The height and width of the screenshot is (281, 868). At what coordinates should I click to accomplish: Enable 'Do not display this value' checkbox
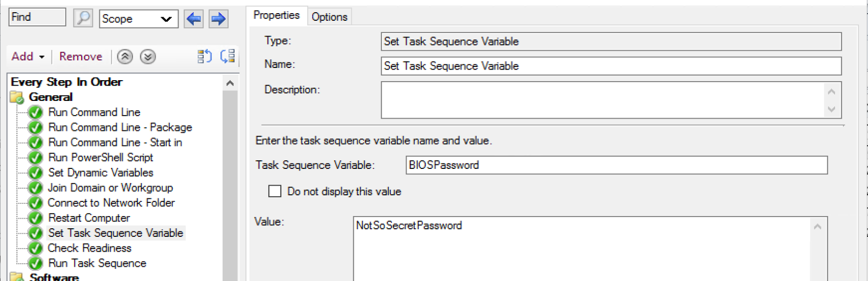(275, 191)
